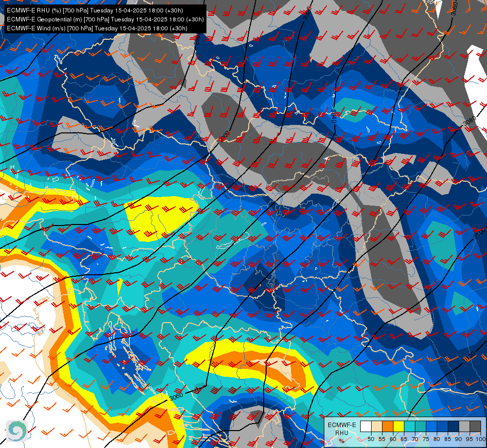This screenshot has height=448, width=487.
Task: Click the beige 50–55% legend swatch
Action: 377,426
